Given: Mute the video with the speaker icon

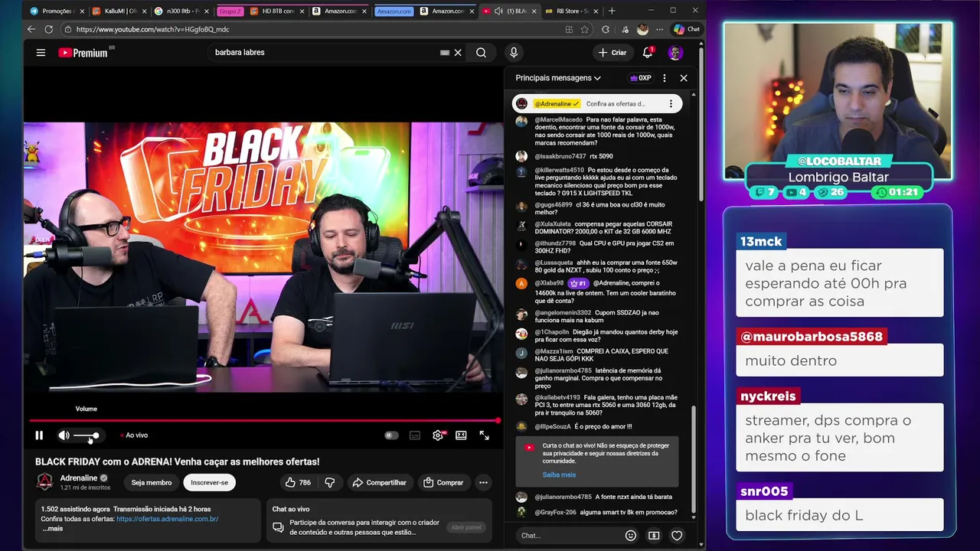Looking at the screenshot, I should click(x=64, y=435).
